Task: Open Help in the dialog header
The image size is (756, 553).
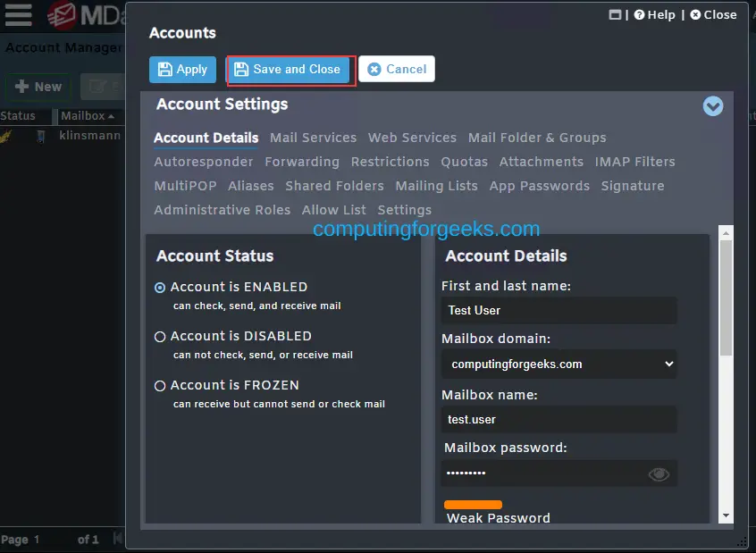Action: pyautogui.click(x=655, y=15)
